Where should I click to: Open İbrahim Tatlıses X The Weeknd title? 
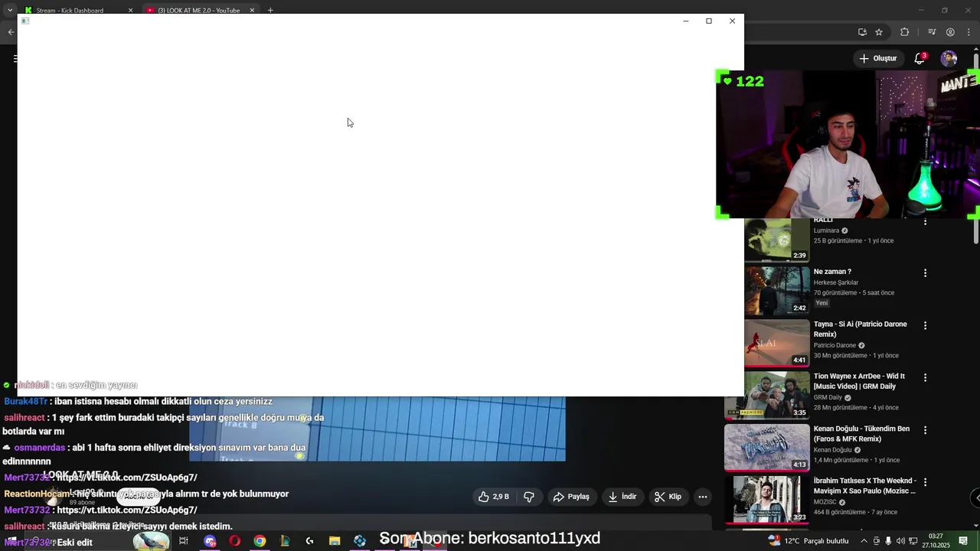864,486
